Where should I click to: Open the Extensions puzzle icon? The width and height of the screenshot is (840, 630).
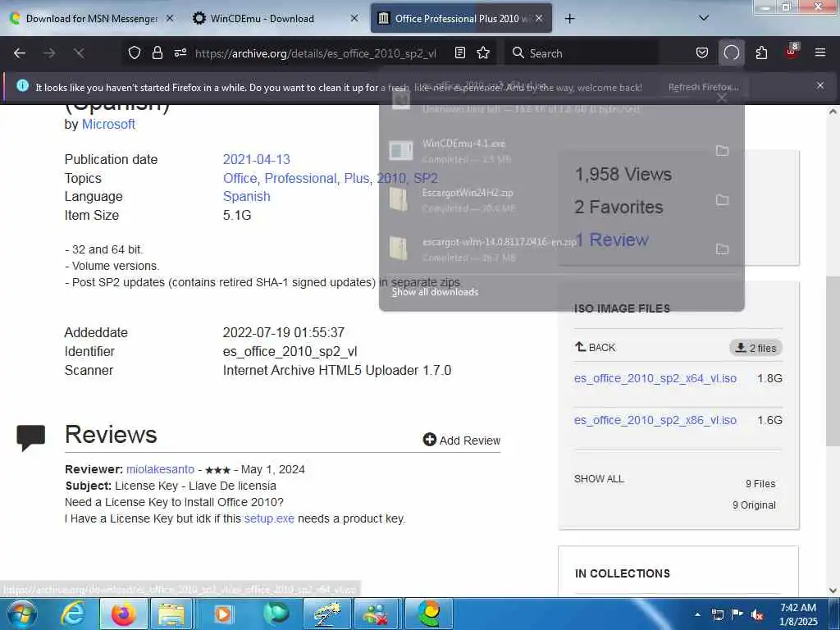[761, 53]
